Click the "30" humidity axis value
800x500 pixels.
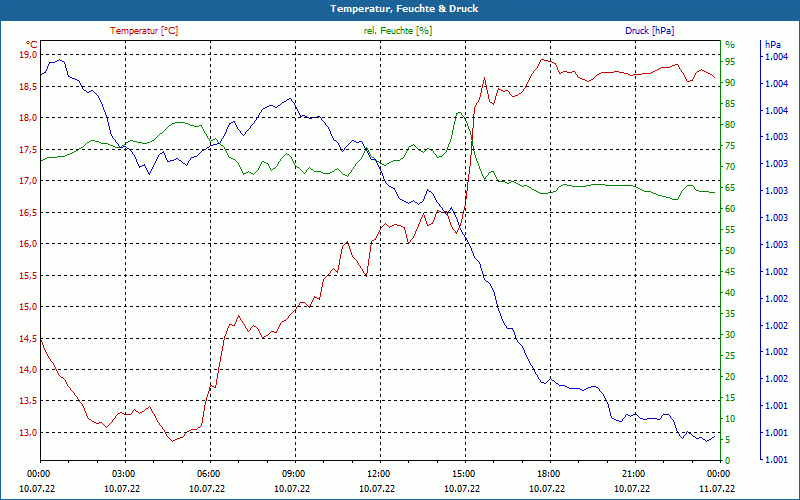(x=730, y=335)
